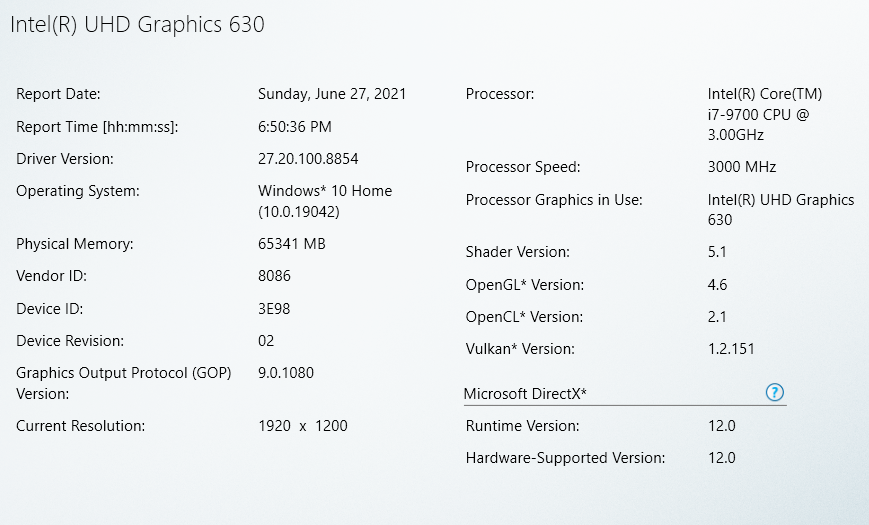869x525 pixels.
Task: Click the Microsoft DirectX* section heading
Action: tap(525, 394)
